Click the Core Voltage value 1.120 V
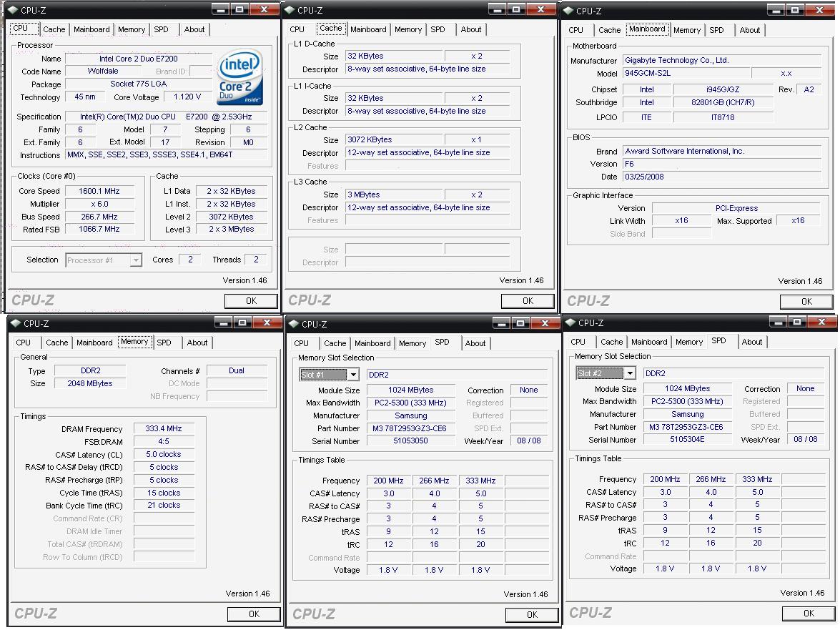840x630 pixels. [187, 97]
